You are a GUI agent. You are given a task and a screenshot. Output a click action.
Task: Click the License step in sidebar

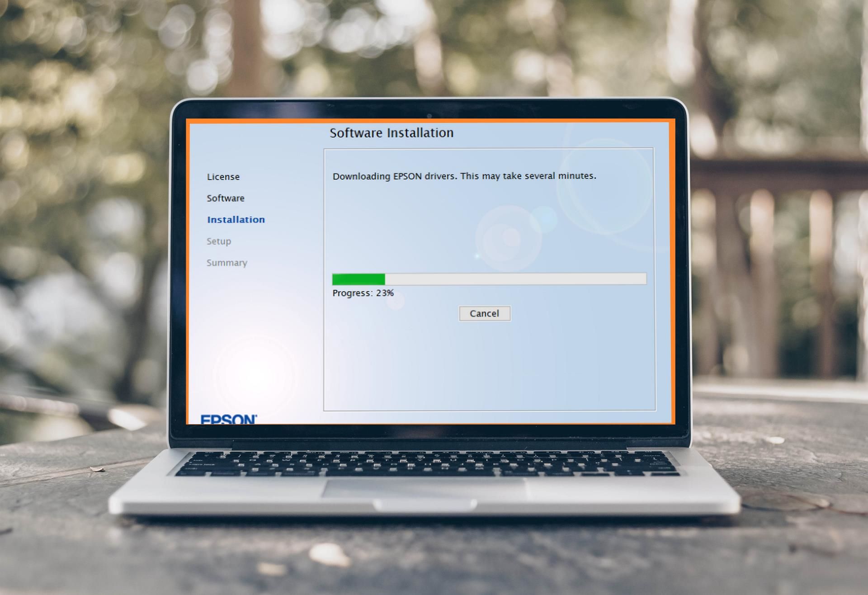[x=224, y=175]
